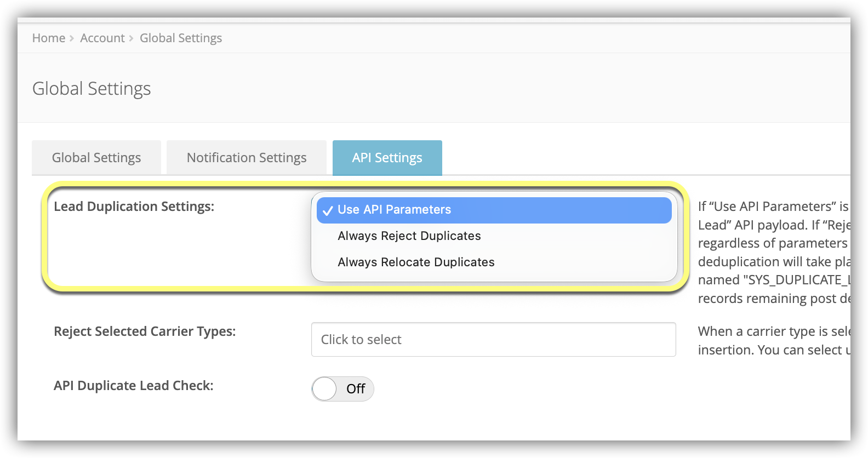This screenshot has width=868, height=458.
Task: Go to Account in the breadcrumb
Action: tap(102, 38)
